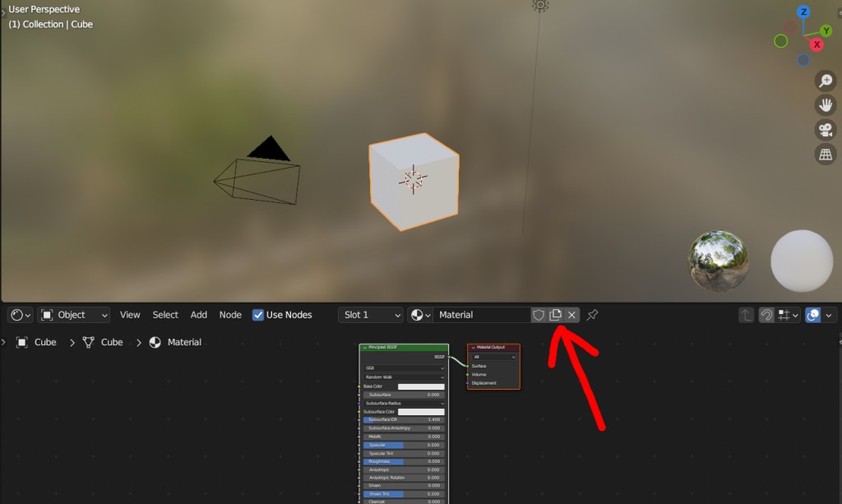Viewport: 842px width, 504px height.
Task: Open the Object shader type dropdown
Action: click(74, 315)
